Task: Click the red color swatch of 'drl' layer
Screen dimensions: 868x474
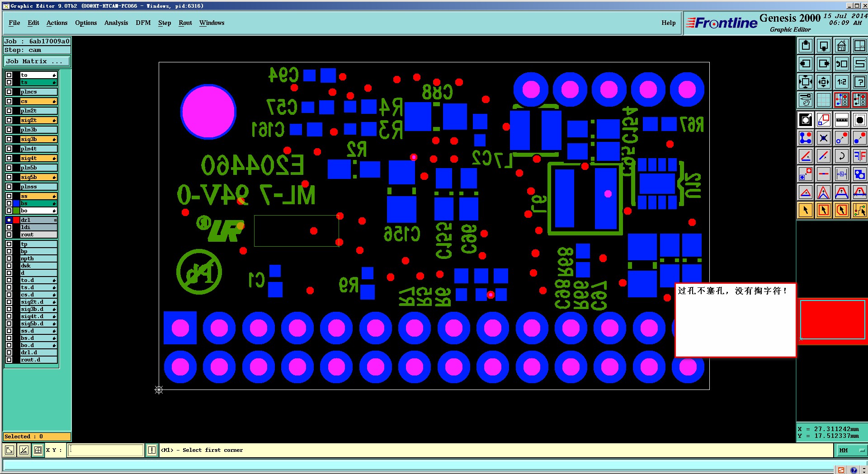Action: [16, 220]
